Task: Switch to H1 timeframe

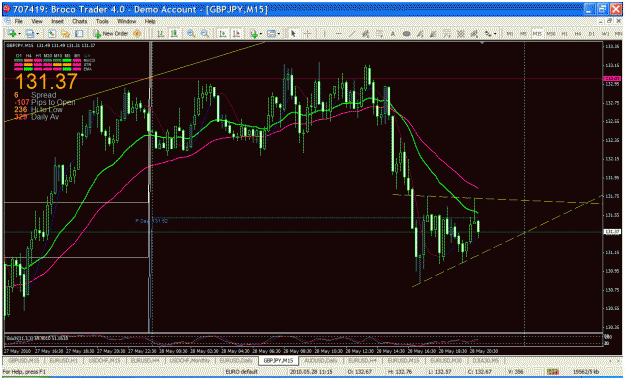Action: click(x=564, y=34)
